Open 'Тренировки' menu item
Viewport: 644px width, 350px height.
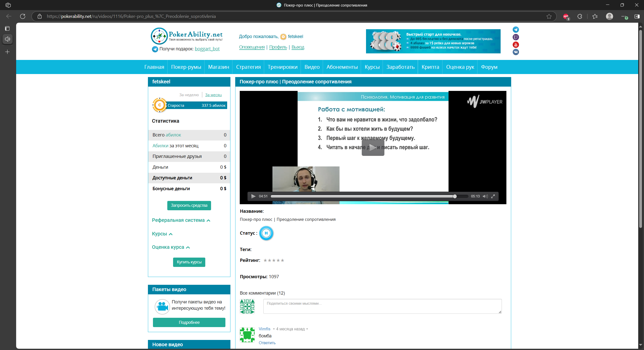coord(283,67)
